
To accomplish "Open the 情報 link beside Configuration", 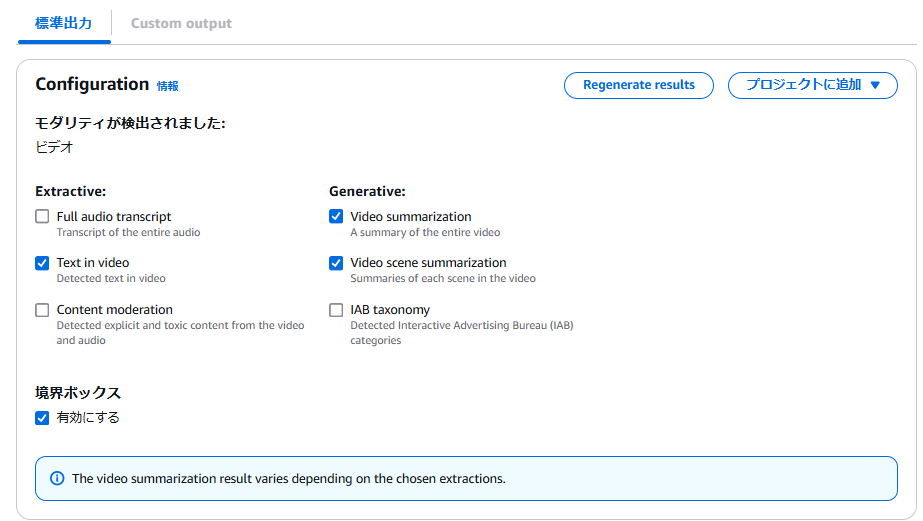I will pos(167,86).
